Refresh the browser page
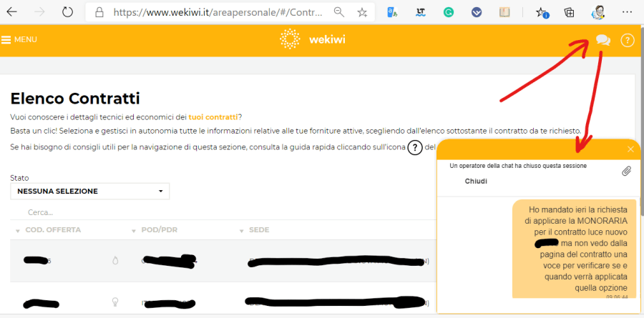Screen dimensions: 644x318 (67, 12)
